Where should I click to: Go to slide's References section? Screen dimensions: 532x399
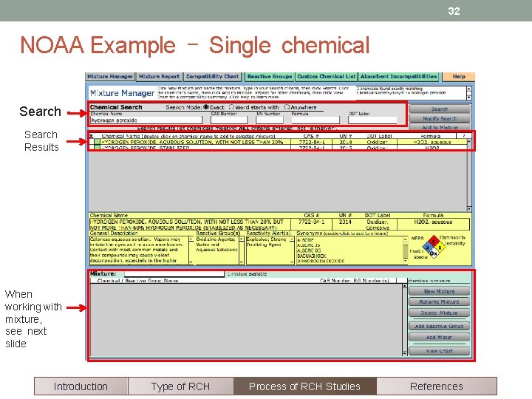(437, 386)
